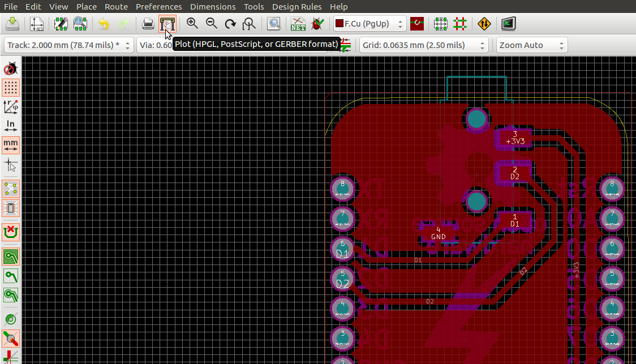Screen dimensions: 636x364
Task: Open the Design Rules menu
Action: pyautogui.click(x=296, y=6)
